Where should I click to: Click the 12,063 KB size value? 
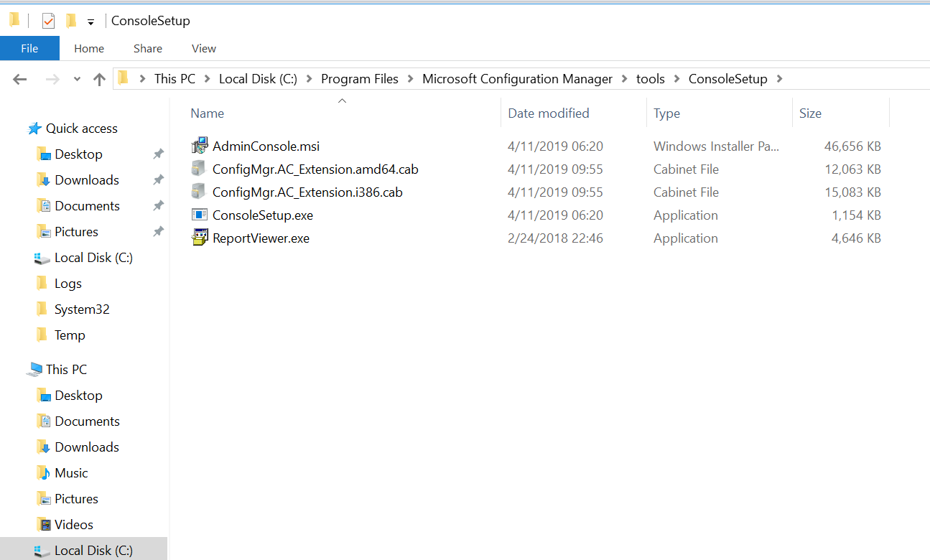pos(852,169)
